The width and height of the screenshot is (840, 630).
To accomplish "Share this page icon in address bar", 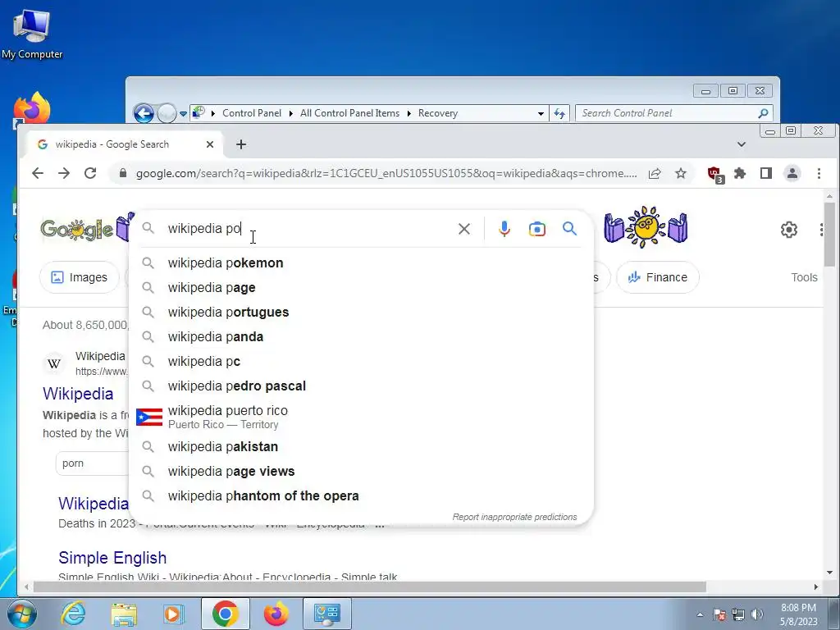I will pos(654,174).
